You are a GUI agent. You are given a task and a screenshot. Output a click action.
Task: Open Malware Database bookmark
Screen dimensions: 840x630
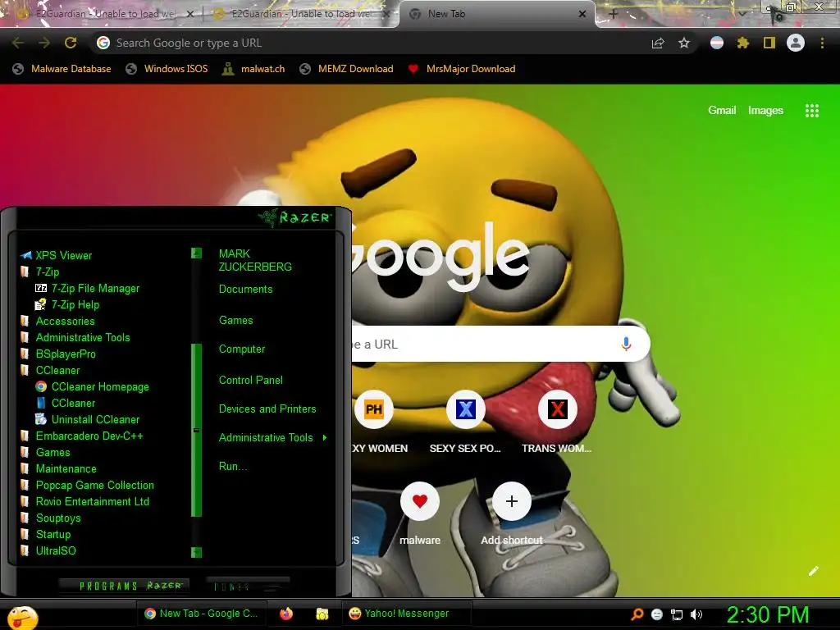tap(62, 69)
